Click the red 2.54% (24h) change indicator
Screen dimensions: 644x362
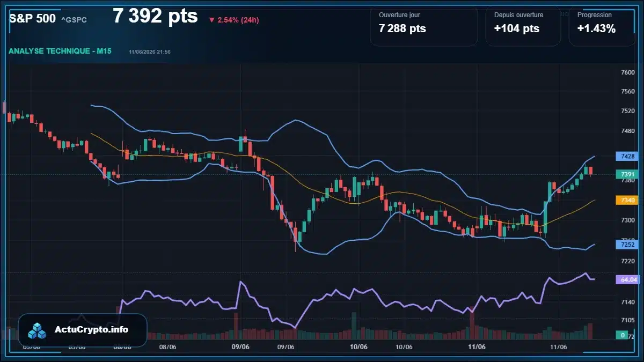[233, 20]
